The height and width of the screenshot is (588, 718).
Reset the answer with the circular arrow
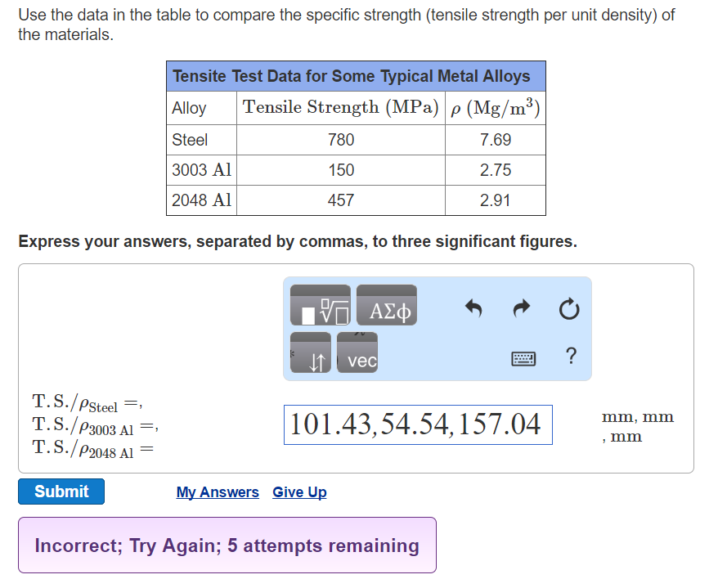[x=568, y=309]
